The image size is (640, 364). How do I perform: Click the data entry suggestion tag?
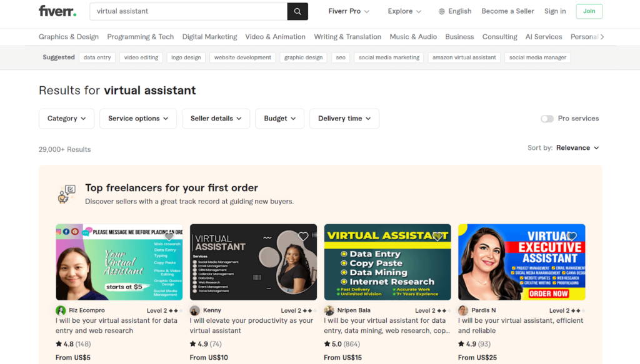pyautogui.click(x=97, y=57)
